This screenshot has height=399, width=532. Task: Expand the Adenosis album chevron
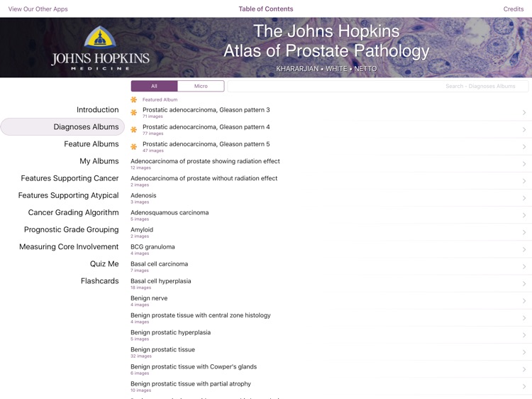pyautogui.click(x=524, y=198)
